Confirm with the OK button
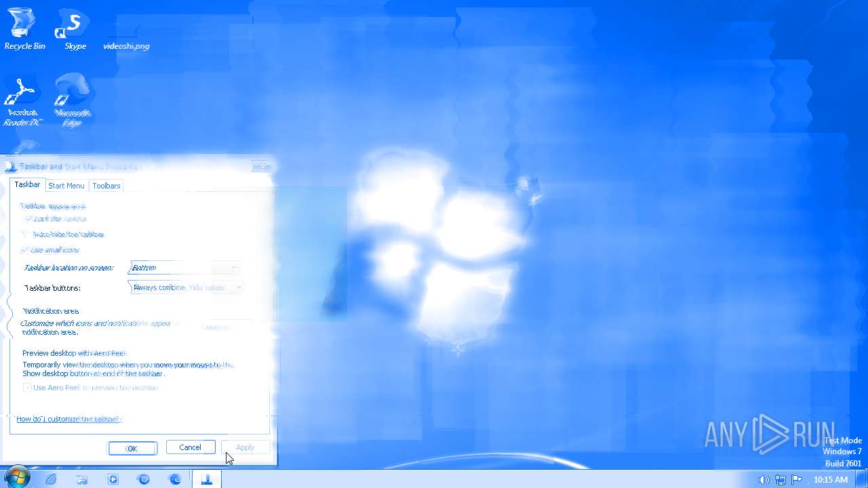The height and width of the screenshot is (488, 868). coord(133,448)
